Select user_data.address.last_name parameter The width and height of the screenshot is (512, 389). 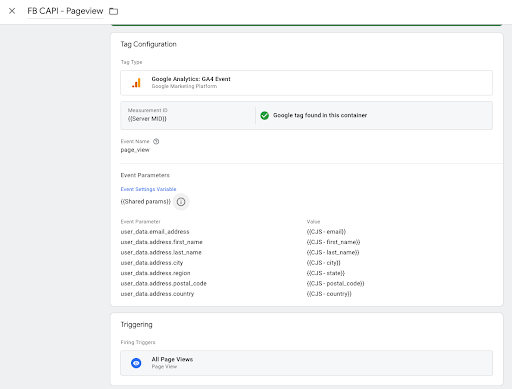tap(161, 252)
